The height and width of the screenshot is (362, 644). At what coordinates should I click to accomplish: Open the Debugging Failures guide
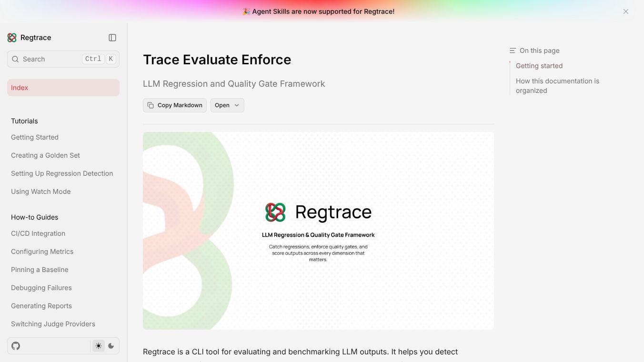41,288
